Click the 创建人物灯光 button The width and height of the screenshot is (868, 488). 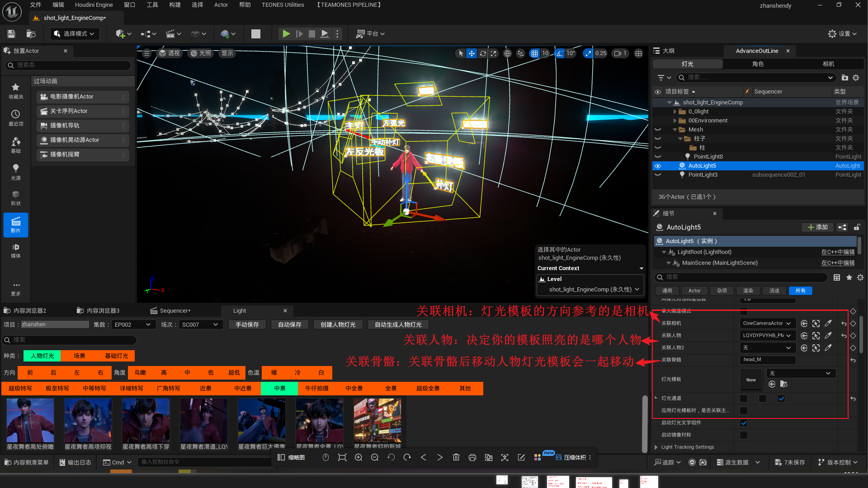point(338,324)
